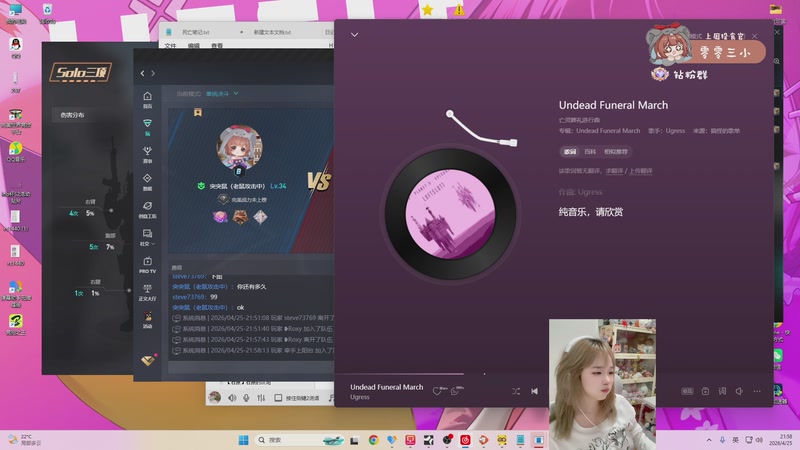Screen dimensions: 800x450
Task: Open the Windows Start menu
Action: click(243, 440)
